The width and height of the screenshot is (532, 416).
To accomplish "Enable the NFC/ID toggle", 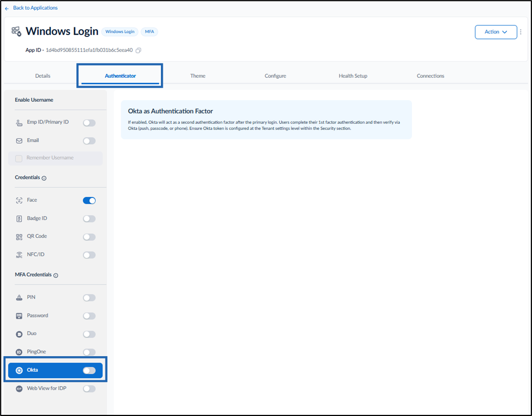I will (89, 255).
